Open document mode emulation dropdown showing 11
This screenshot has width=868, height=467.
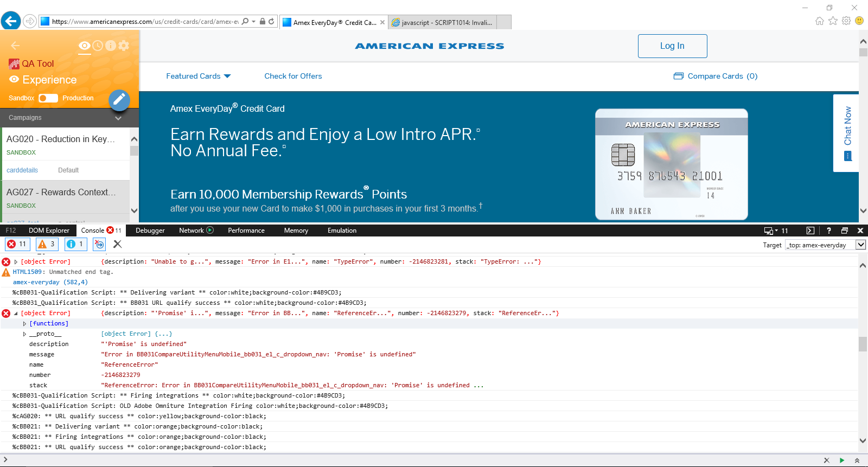[x=776, y=231]
